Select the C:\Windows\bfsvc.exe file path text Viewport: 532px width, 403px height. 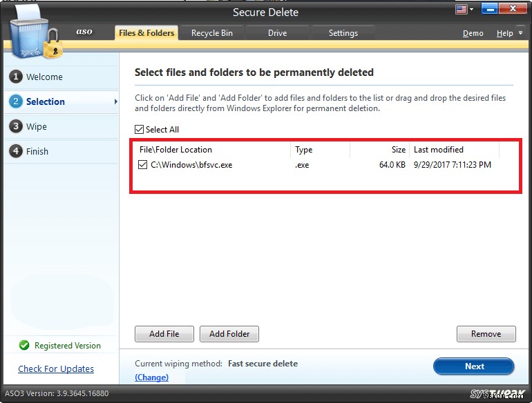tap(191, 165)
